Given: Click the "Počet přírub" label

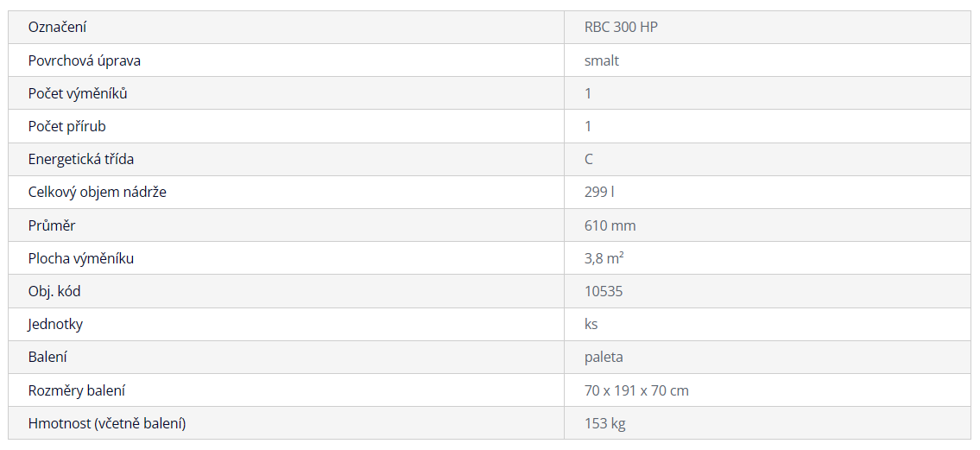Looking at the screenshot, I should coord(67,126).
